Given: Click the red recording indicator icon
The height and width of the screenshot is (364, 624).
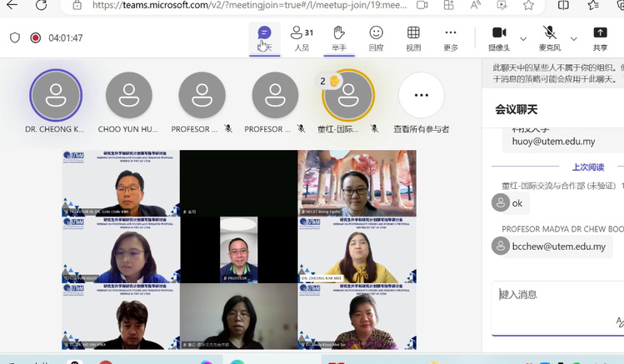Looking at the screenshot, I should [36, 37].
